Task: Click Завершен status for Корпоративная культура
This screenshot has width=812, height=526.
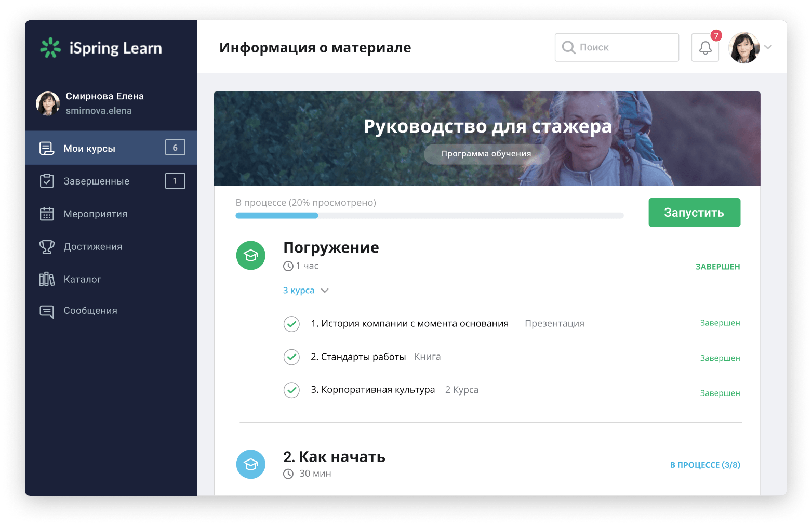Action: point(720,393)
